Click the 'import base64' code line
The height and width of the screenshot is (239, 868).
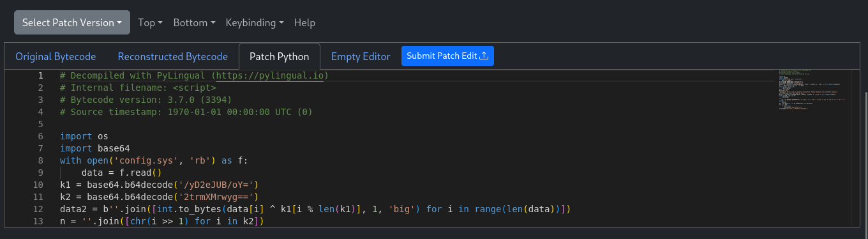tap(95, 148)
